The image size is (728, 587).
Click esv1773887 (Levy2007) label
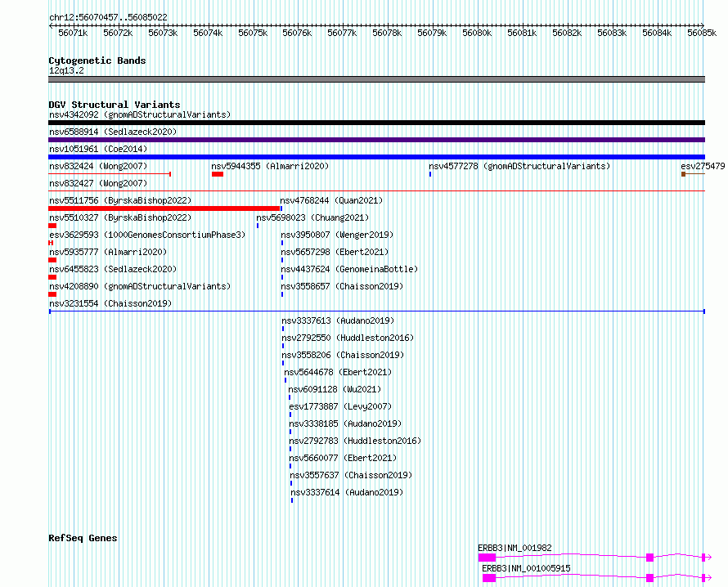[340, 406]
